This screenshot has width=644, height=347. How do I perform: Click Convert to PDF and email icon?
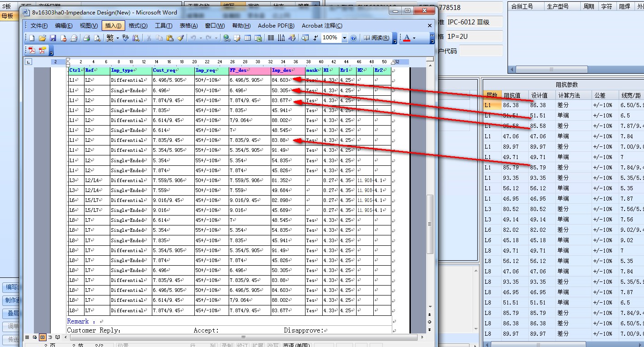(42, 50)
